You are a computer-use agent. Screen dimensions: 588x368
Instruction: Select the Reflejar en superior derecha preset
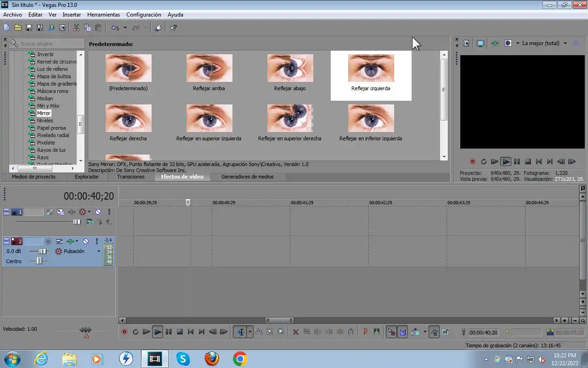290,123
